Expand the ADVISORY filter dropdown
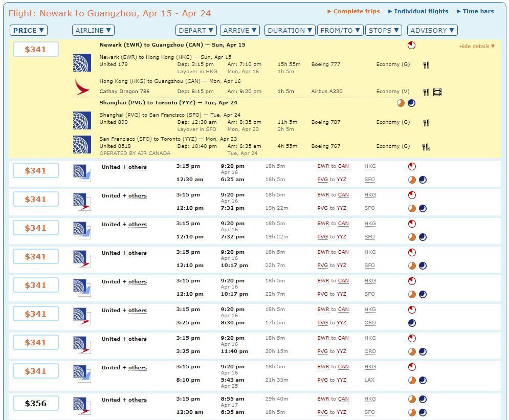The width and height of the screenshot is (509, 420). (x=432, y=30)
